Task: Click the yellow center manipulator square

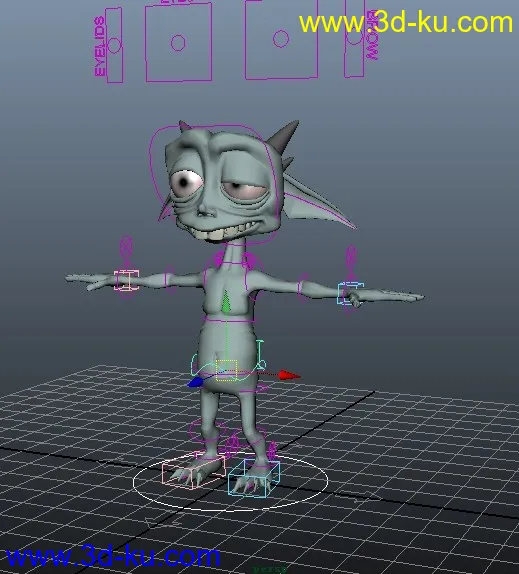Action: point(226,370)
